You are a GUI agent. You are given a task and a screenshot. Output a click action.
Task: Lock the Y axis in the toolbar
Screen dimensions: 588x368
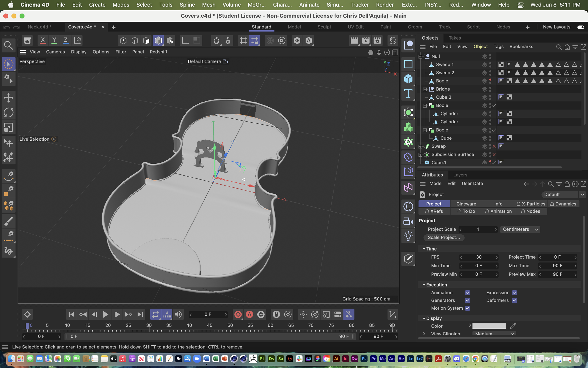click(54, 40)
